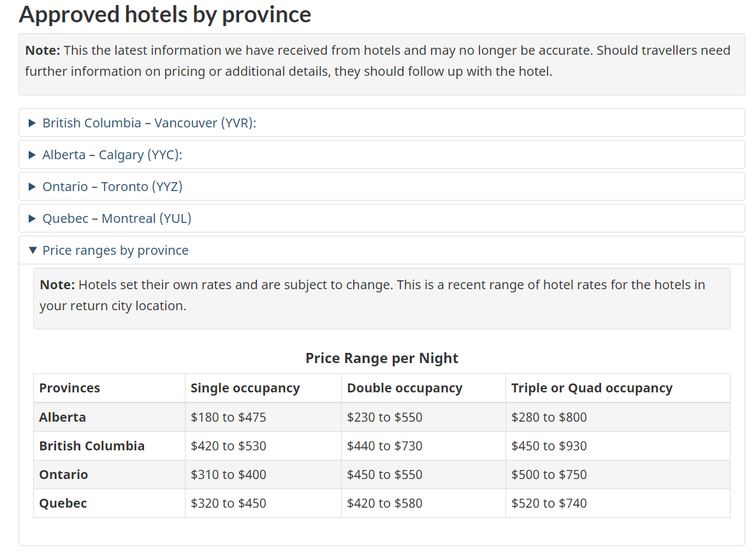756x558 pixels.
Task: Collapse the Price ranges by province section
Action: click(115, 250)
